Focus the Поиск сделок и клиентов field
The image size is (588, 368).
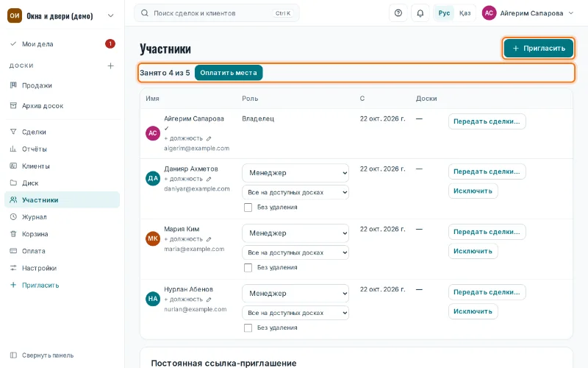pos(217,13)
